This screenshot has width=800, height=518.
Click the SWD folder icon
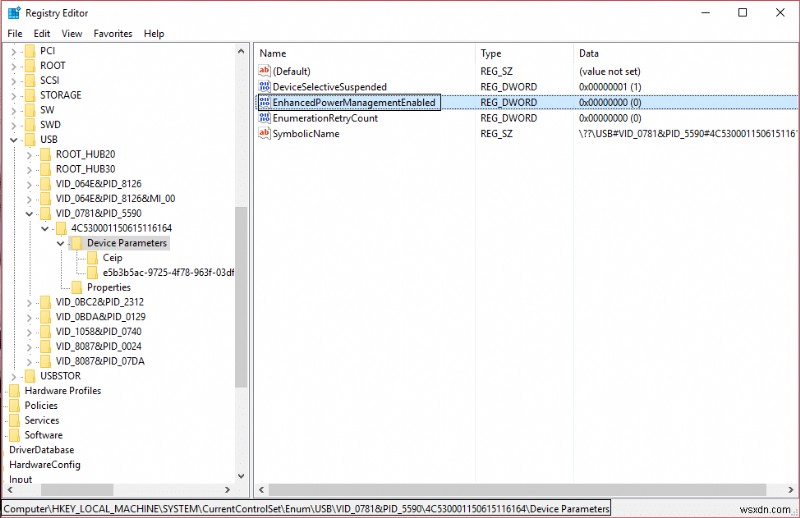[x=30, y=125]
